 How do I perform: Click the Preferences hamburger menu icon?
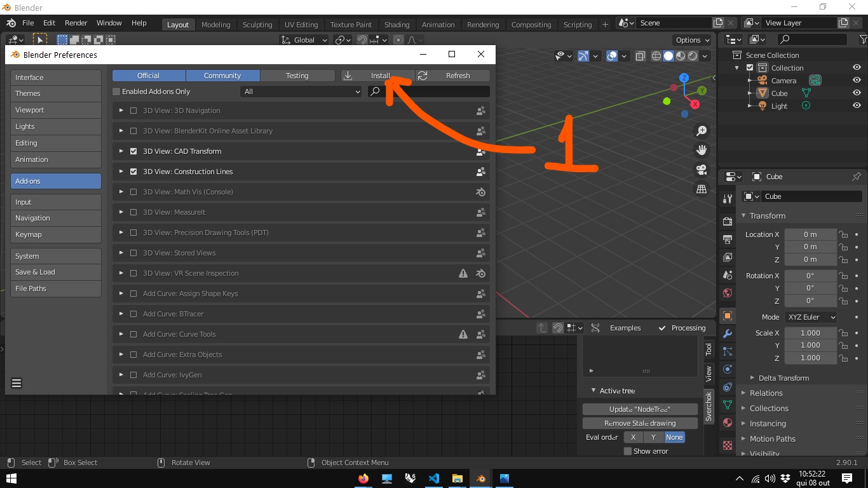17,383
